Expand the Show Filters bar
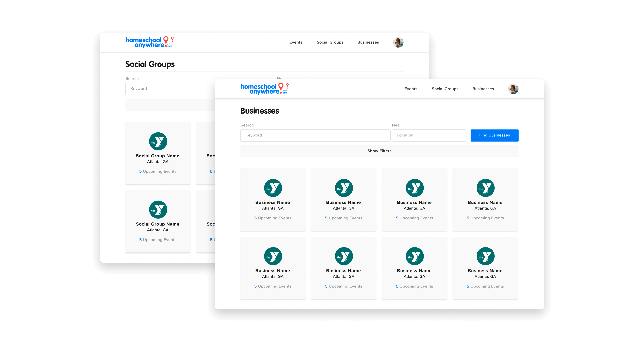Screen dimensions: 644x342 (x=379, y=151)
